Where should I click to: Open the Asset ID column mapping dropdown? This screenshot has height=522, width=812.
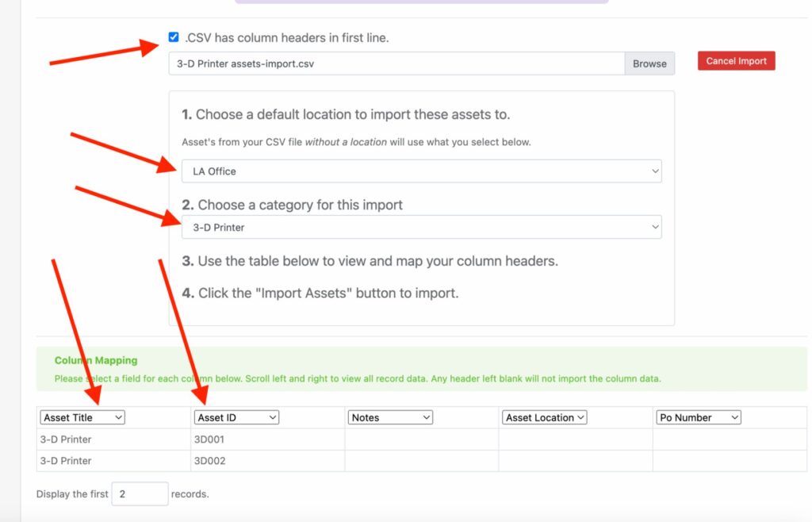pos(236,416)
